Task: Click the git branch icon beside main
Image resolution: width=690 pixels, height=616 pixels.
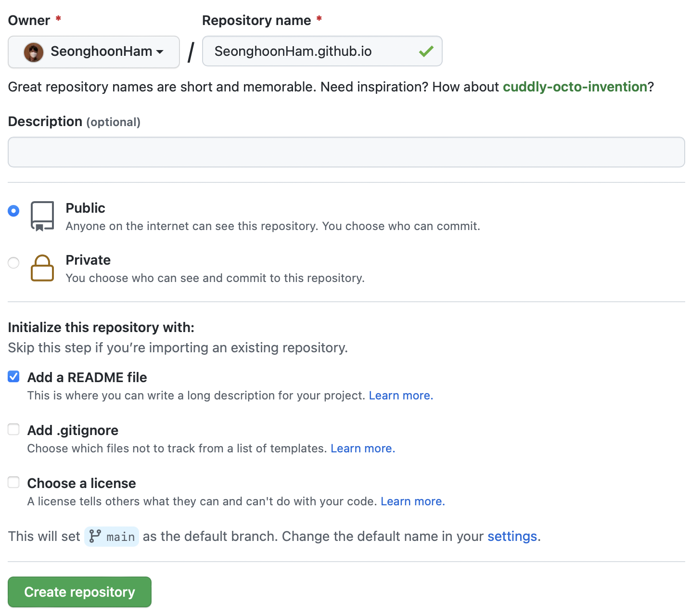Action: pyautogui.click(x=95, y=536)
